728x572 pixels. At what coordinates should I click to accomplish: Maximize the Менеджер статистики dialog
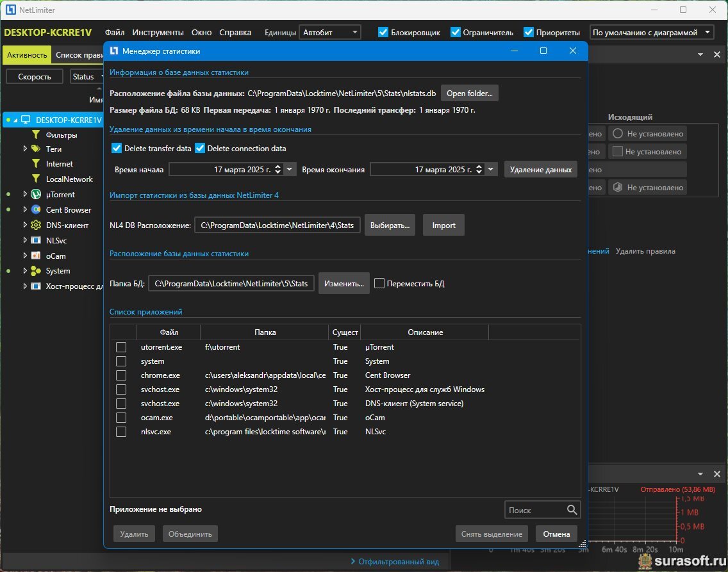pyautogui.click(x=543, y=51)
